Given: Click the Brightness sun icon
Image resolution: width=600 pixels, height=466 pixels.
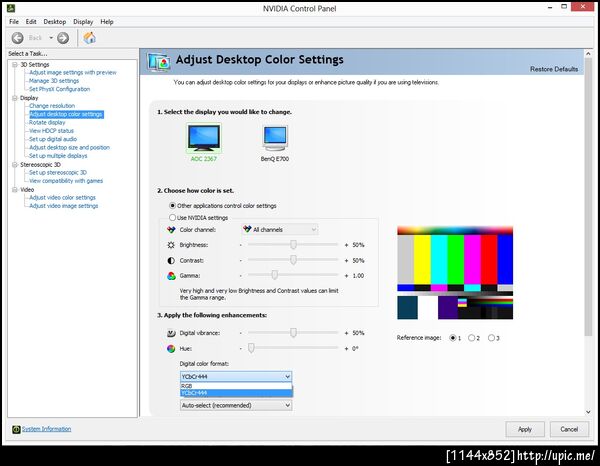Looking at the screenshot, I should [171, 245].
